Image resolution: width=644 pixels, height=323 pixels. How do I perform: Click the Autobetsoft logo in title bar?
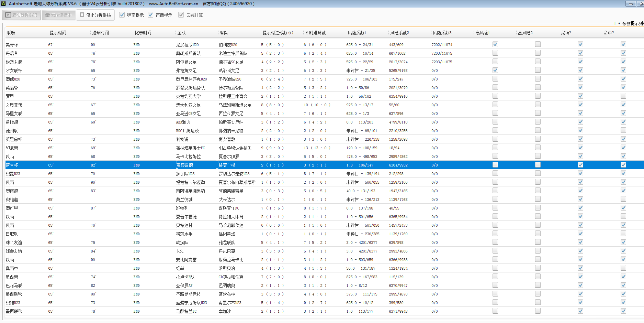pyautogui.click(x=3, y=3)
